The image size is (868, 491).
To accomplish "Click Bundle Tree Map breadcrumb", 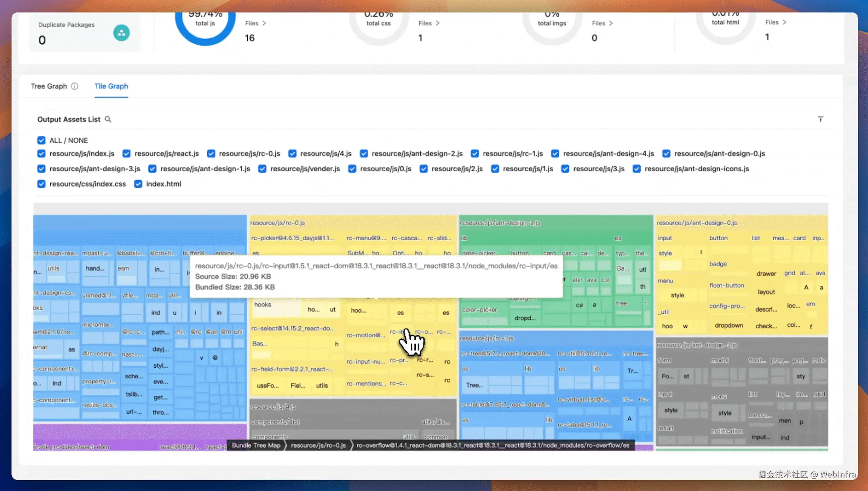I will pos(256,445).
